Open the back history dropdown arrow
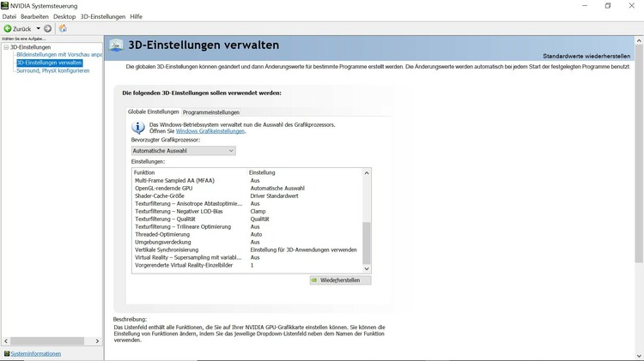 pos(38,28)
